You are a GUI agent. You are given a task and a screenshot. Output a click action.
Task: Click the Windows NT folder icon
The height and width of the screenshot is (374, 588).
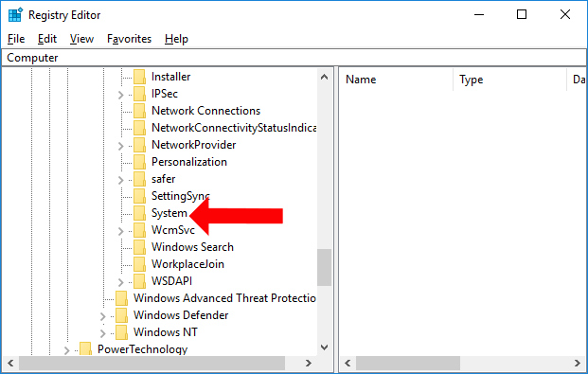[121, 332]
